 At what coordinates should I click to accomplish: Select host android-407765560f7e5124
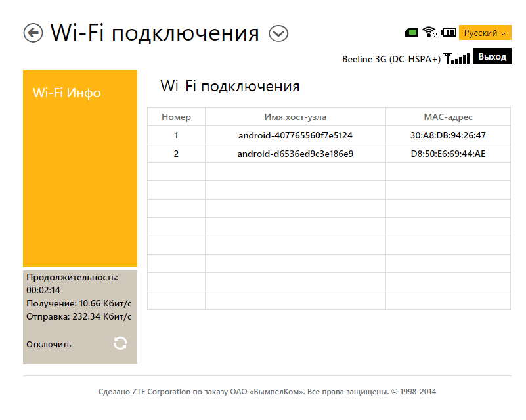click(296, 135)
